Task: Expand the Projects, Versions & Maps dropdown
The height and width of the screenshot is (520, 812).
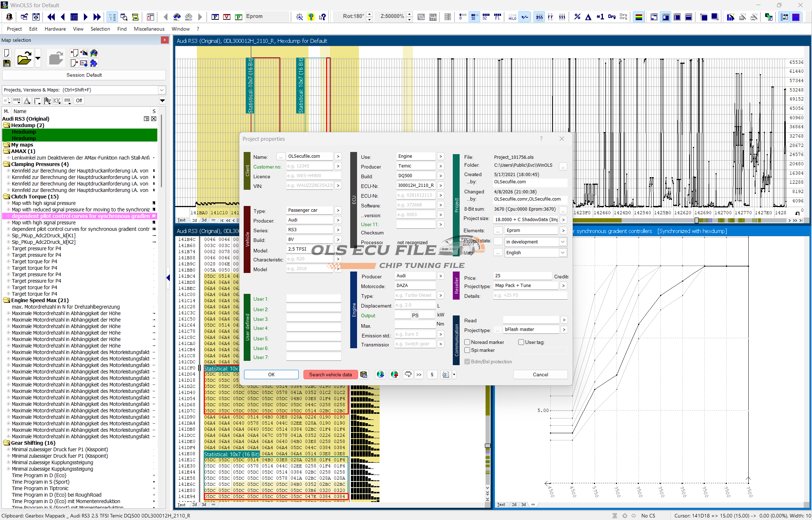Action: coord(162,90)
